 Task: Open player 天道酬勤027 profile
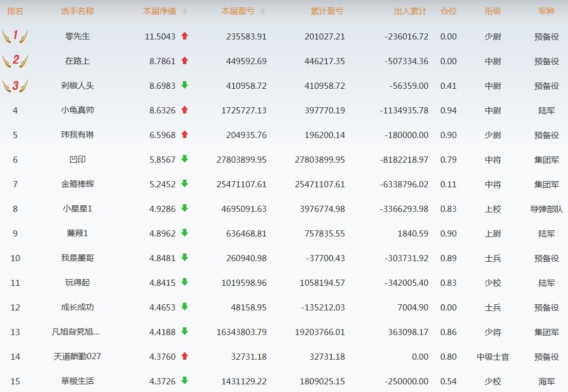tap(78, 356)
